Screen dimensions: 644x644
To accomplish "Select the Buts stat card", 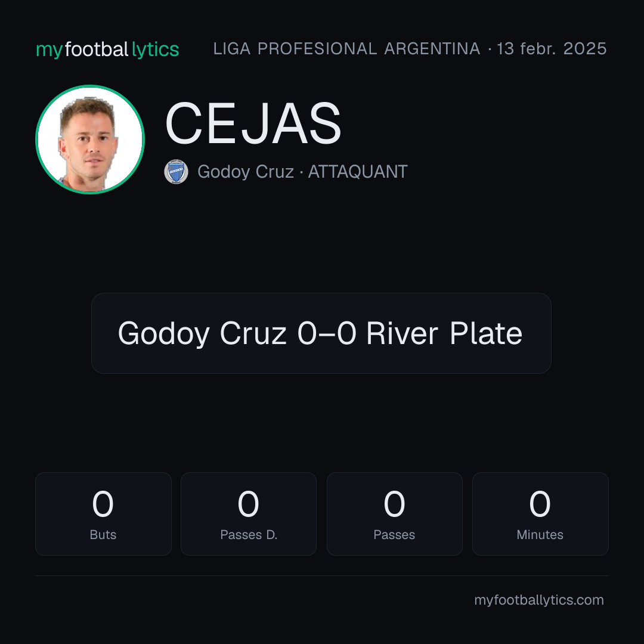I will (103, 514).
